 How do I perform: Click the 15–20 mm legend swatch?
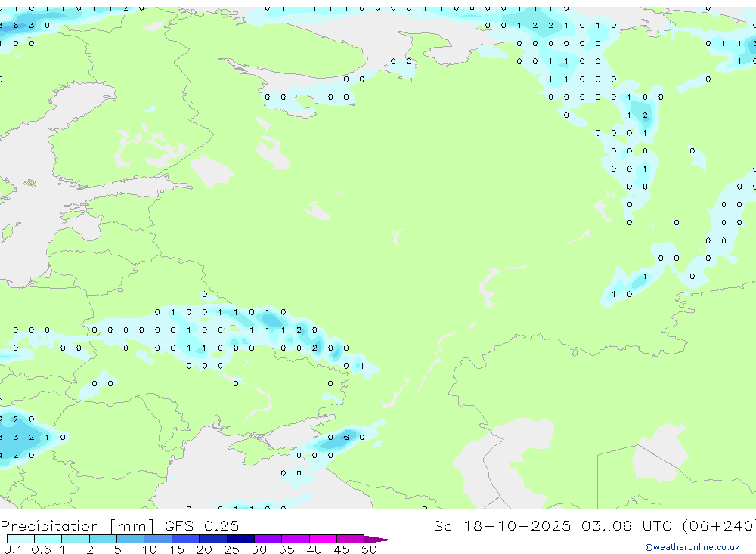click(186, 539)
